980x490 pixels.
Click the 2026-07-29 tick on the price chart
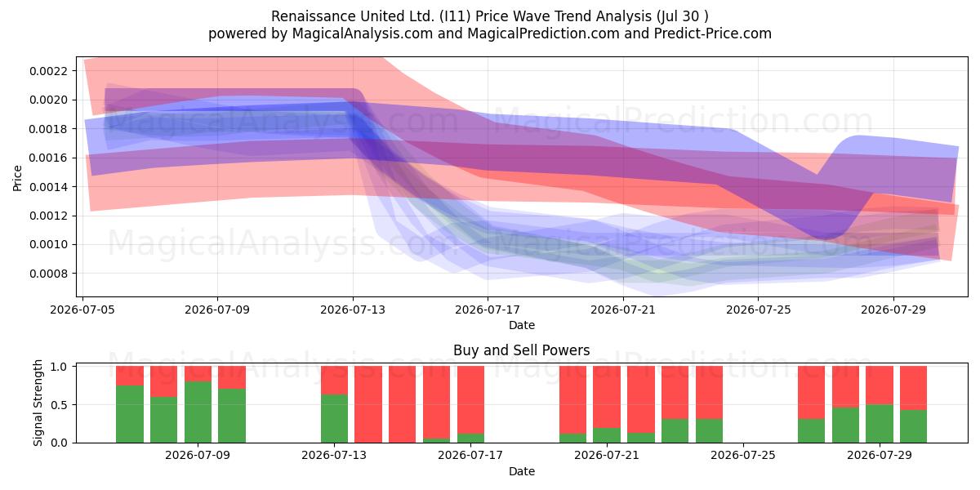click(x=893, y=310)
